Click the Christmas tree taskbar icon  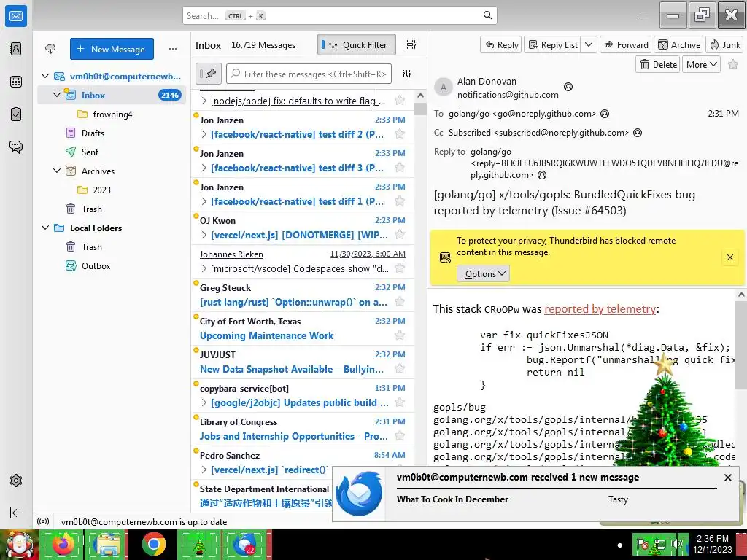coord(199,544)
